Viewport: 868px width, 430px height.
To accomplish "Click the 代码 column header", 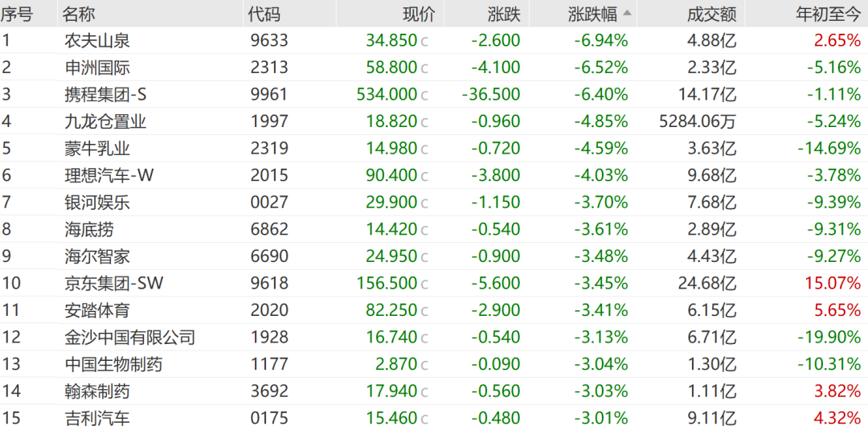I will coord(264,14).
